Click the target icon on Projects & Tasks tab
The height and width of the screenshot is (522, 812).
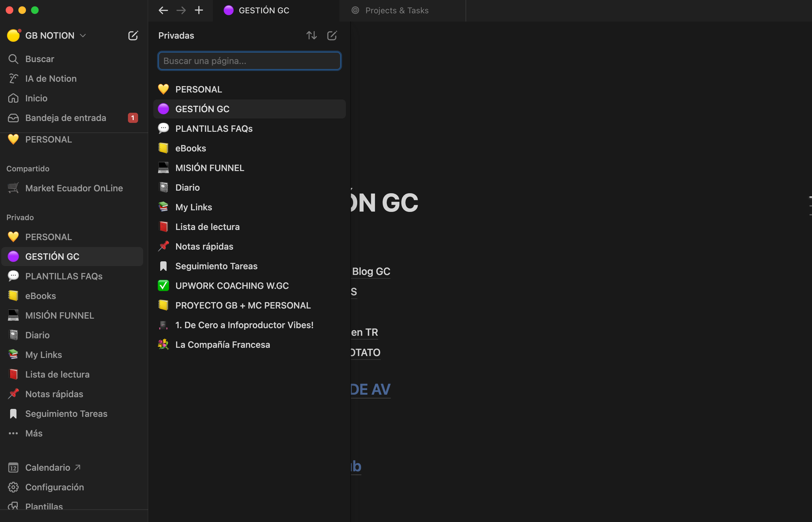click(x=355, y=10)
